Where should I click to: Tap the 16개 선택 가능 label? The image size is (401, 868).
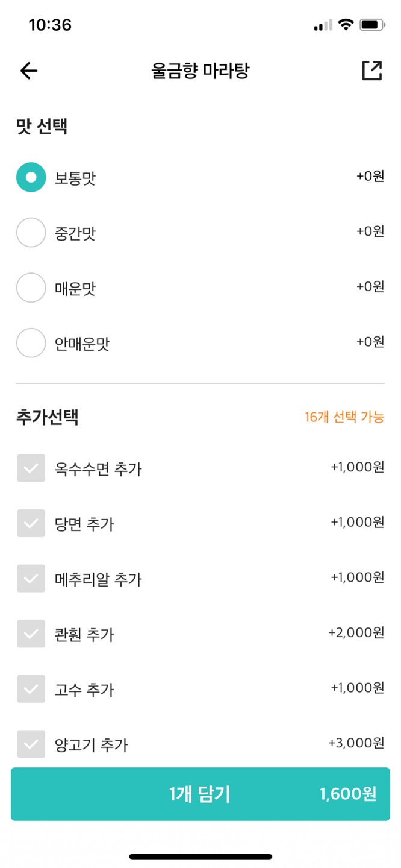[344, 417]
